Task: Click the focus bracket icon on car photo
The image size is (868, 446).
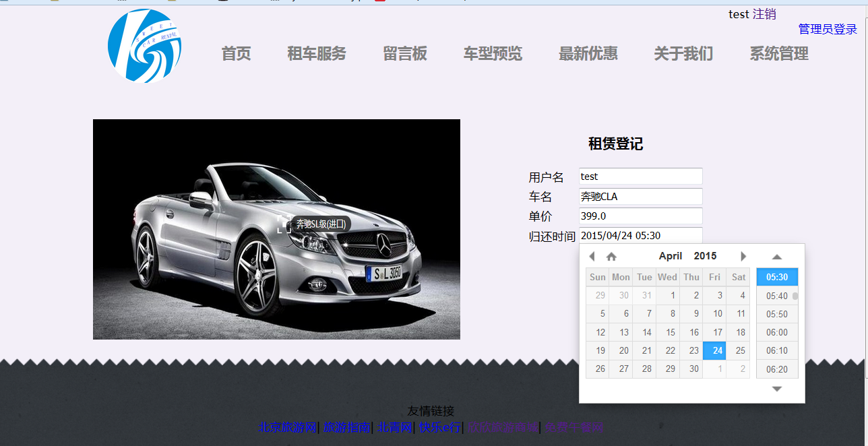Action: (x=284, y=224)
